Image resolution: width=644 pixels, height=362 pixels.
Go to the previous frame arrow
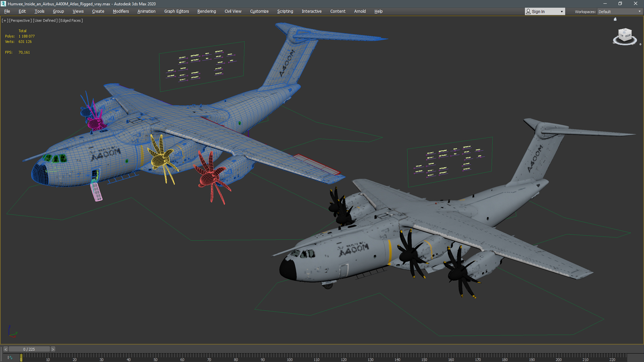(x=5, y=349)
